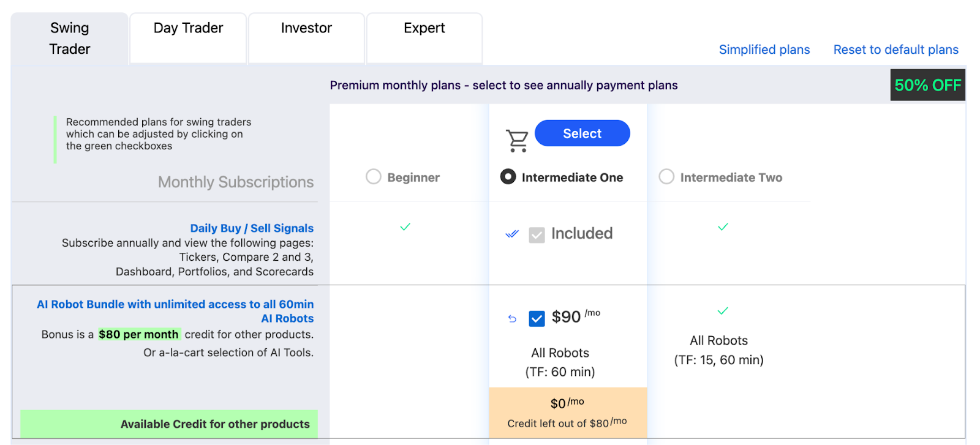Screen dimensions: 980x445
Task: Open the Daily Buy / Sell Signals link
Action: tap(252, 228)
